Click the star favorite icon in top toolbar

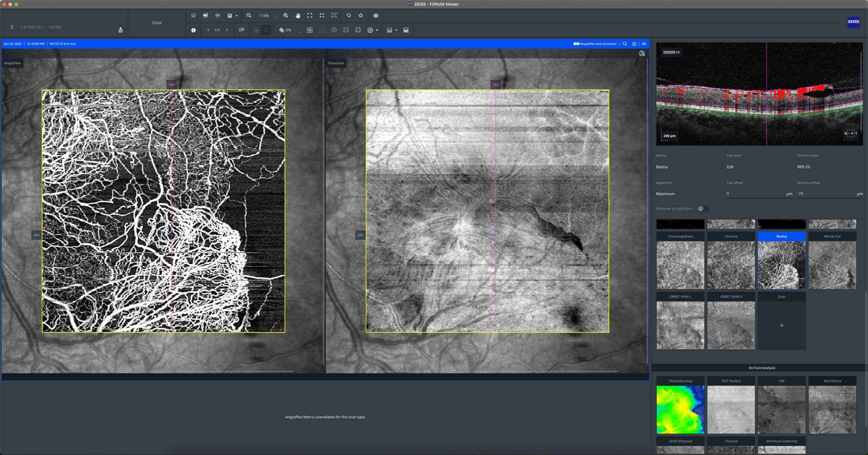click(x=361, y=16)
